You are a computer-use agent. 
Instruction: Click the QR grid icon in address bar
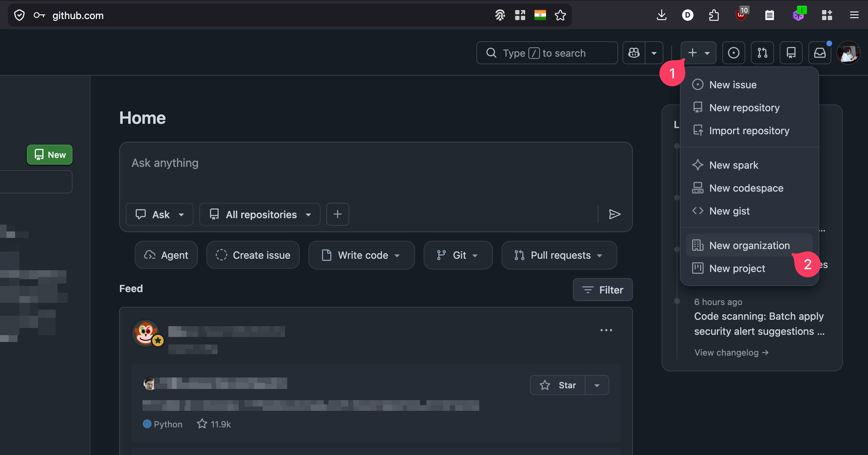tap(520, 15)
